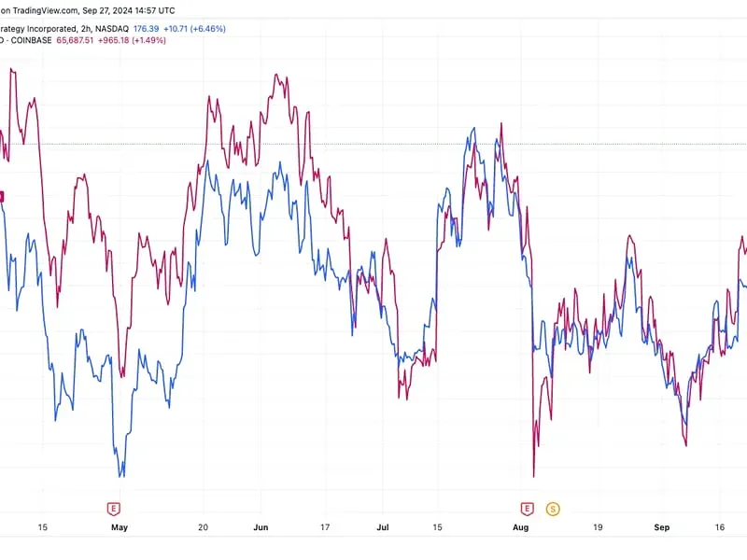
Task: Click the Jul month axis label
Action: (x=384, y=527)
